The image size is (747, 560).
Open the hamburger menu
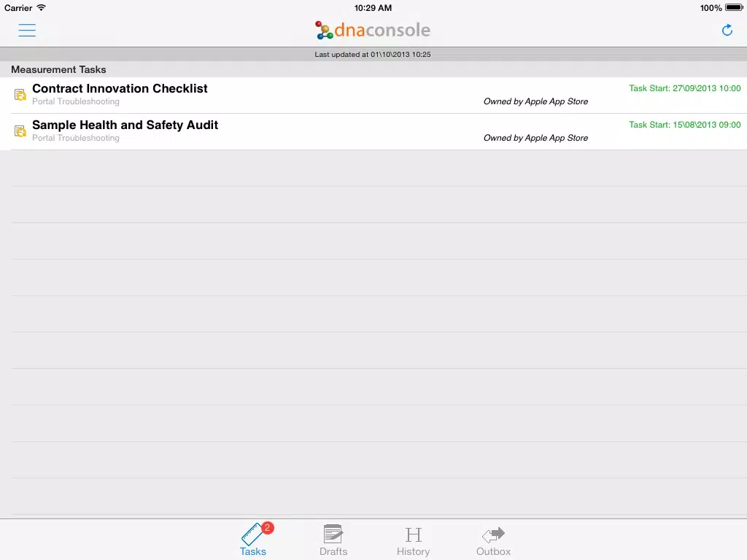tap(27, 31)
